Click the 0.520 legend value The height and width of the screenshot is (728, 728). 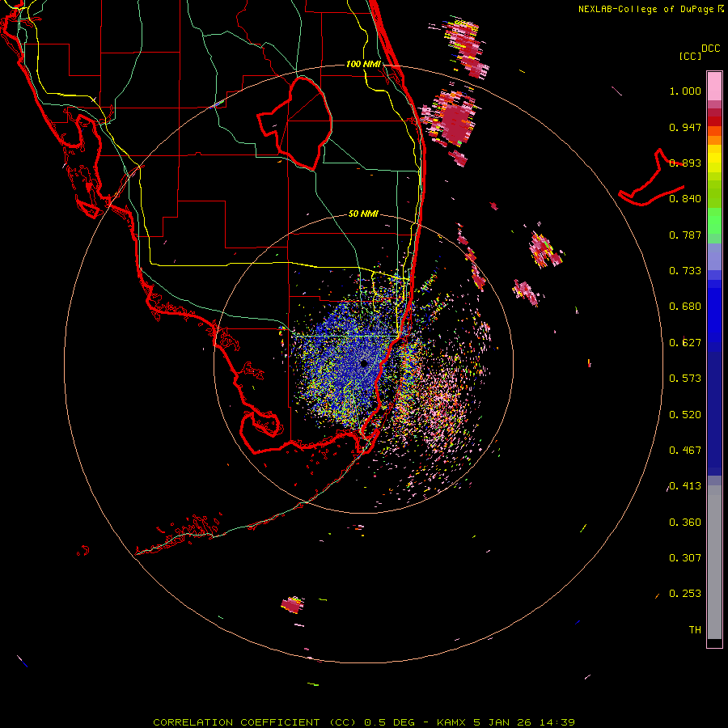685,415
